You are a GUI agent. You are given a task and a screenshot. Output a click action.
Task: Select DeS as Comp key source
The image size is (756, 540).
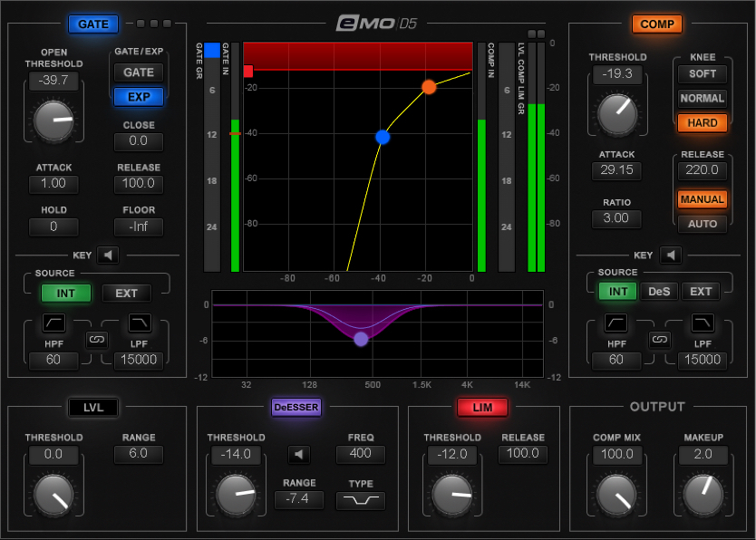[659, 292]
